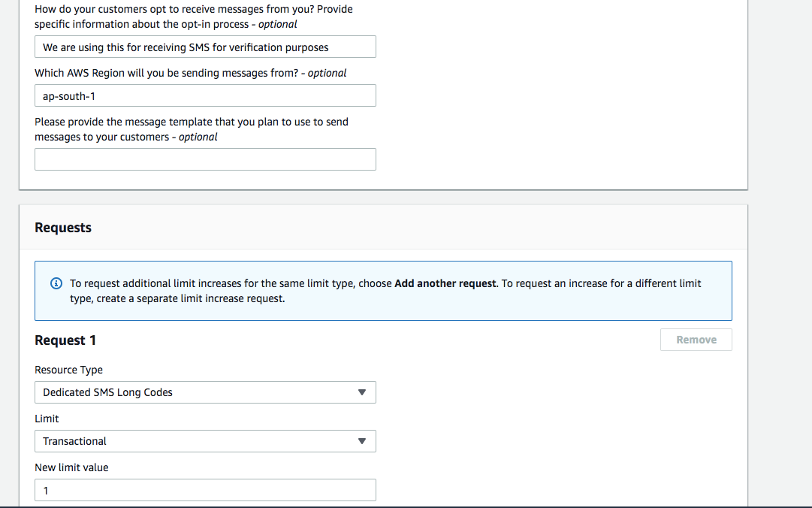Click the info icon in the blue notice
The height and width of the screenshot is (508, 812).
click(56, 283)
